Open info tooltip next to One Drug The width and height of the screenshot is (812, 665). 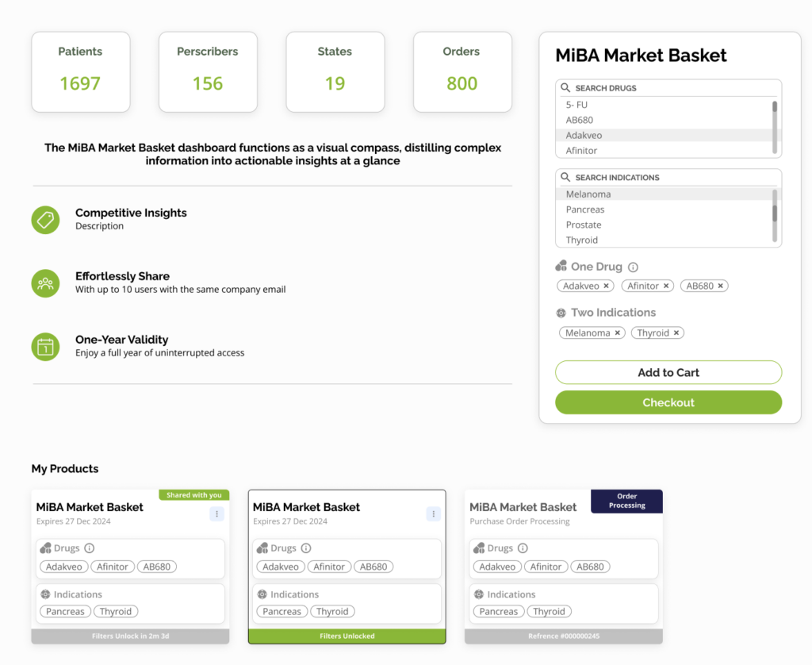[633, 267]
